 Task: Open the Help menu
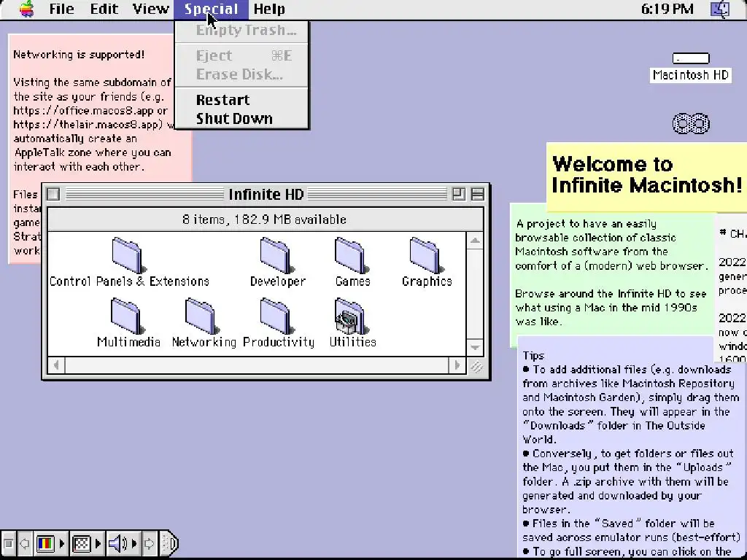[x=269, y=9]
